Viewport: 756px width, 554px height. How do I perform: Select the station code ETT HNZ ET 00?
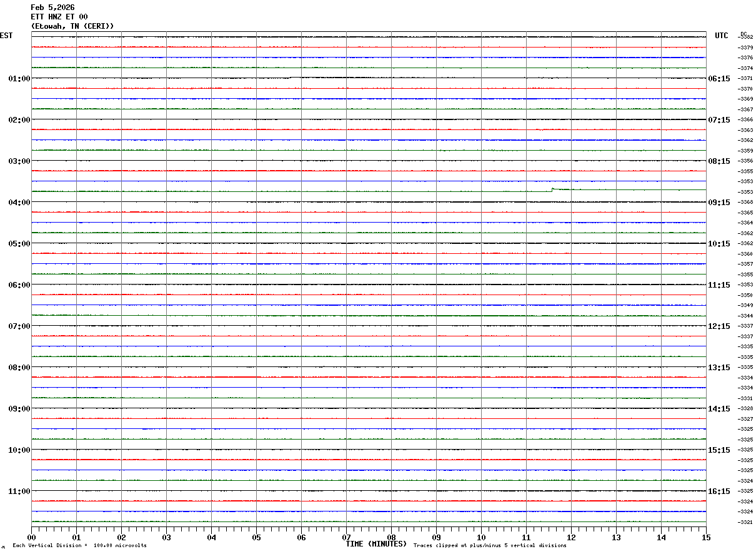click(59, 17)
